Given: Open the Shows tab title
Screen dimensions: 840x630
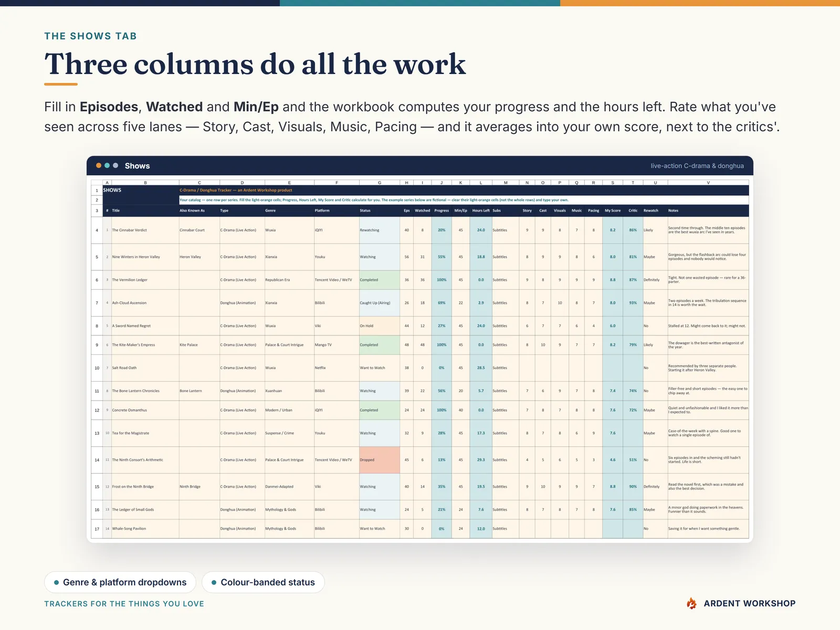Looking at the screenshot, I should [x=137, y=166].
